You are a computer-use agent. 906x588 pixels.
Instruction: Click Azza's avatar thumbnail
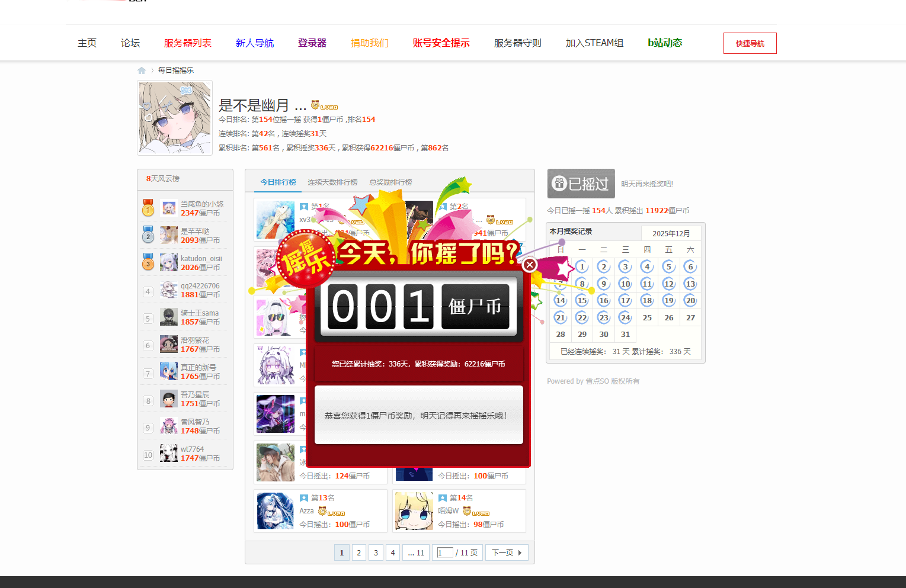click(275, 511)
